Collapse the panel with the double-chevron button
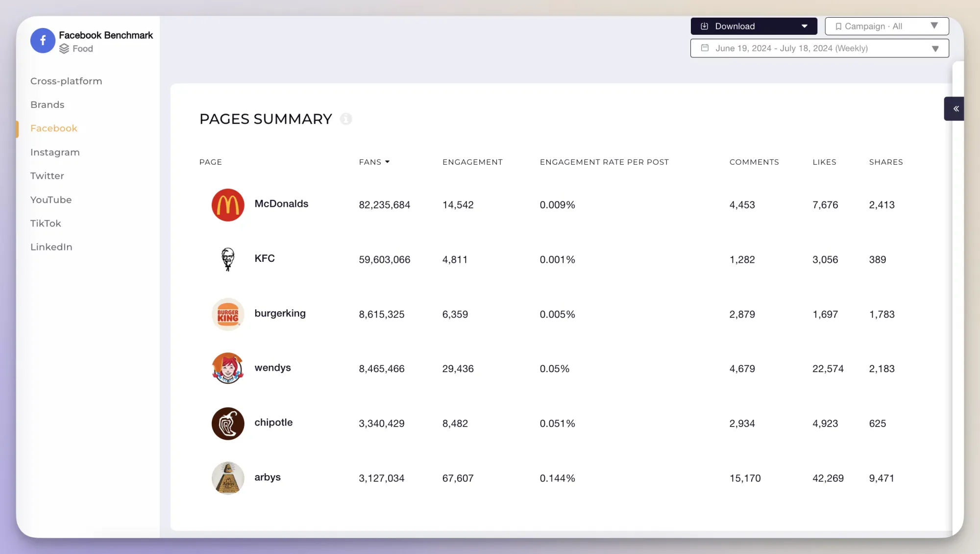980x554 pixels. pyautogui.click(x=955, y=109)
